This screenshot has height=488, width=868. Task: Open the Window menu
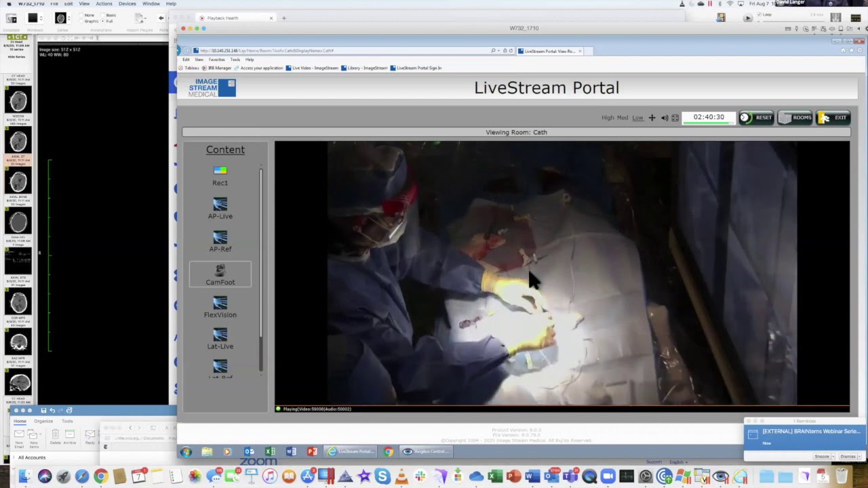(x=151, y=3)
